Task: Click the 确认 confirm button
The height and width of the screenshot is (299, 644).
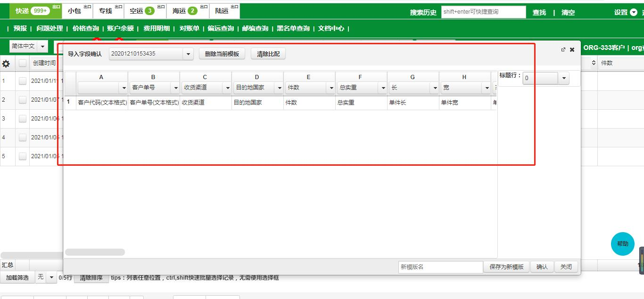Action: (542, 267)
